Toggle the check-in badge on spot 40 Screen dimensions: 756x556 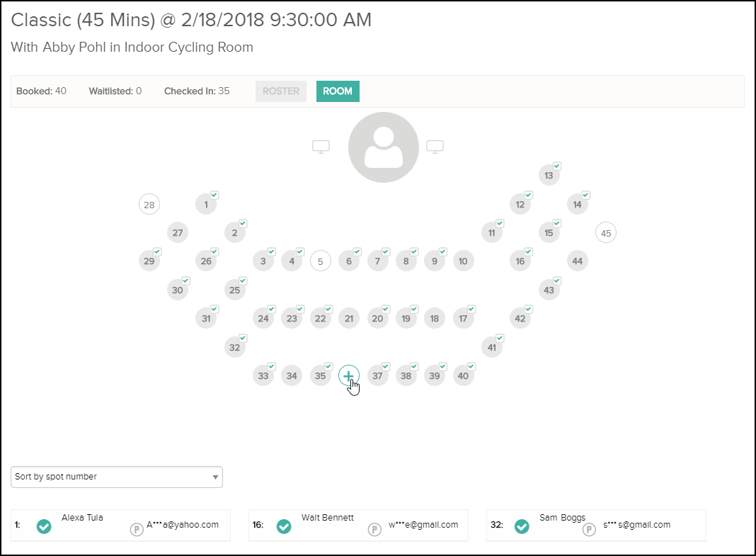tap(471, 366)
